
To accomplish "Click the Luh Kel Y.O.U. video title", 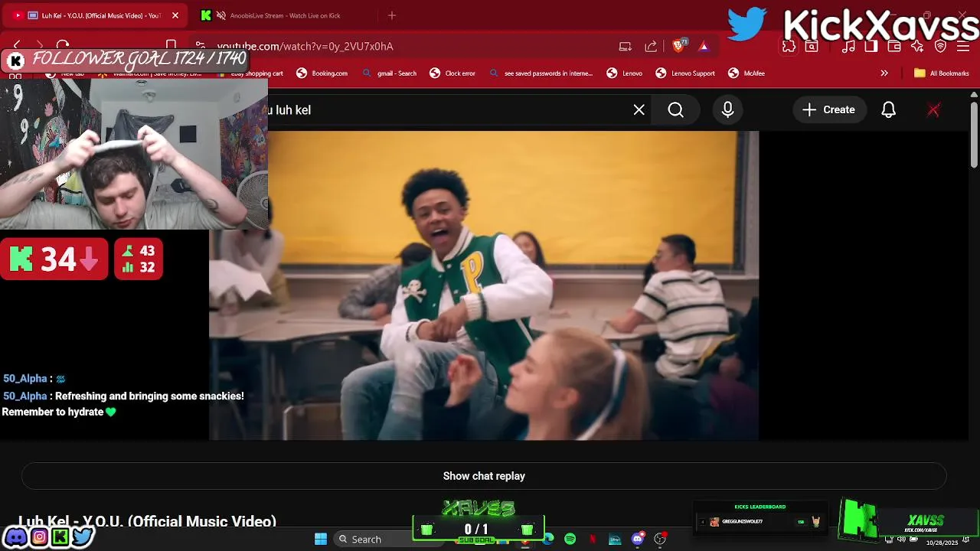I will 147,522.
